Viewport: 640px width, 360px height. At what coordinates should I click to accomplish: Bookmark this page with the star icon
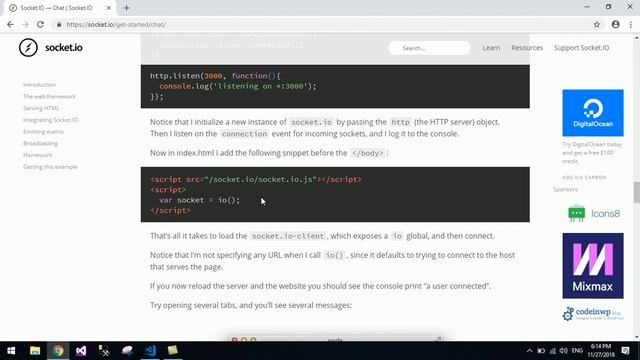pos(597,24)
